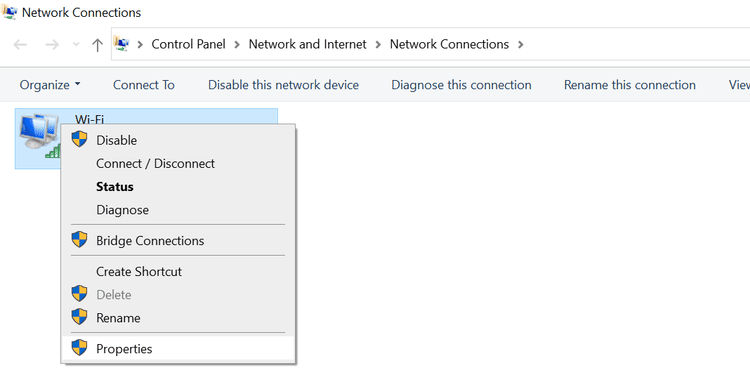Click Rename this connection in toolbar

click(x=629, y=85)
